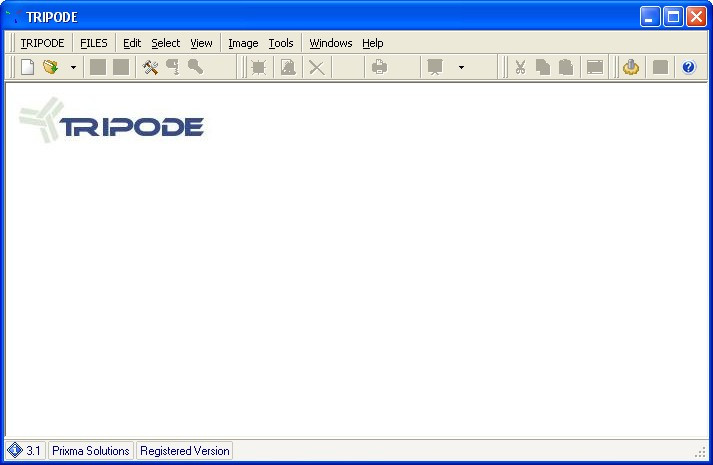
Task: Click the 'Prixma Solutions' status bar panel
Action: coord(91,451)
